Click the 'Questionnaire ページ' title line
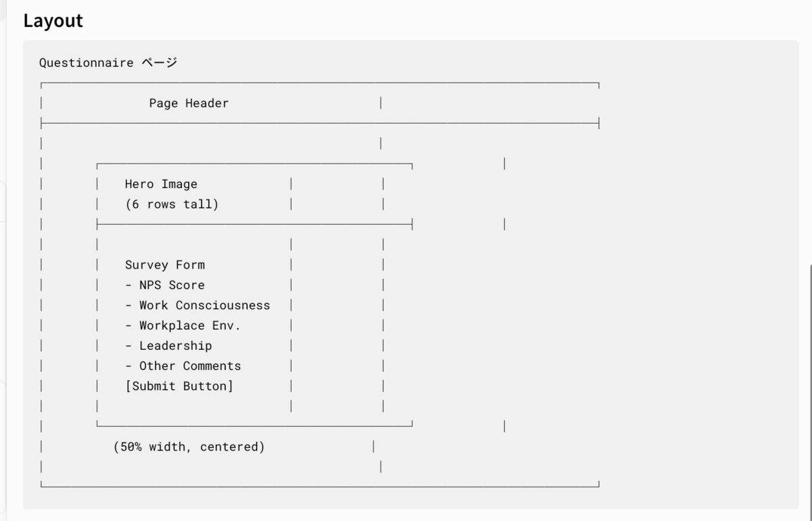The image size is (812, 521). pyautogui.click(x=108, y=63)
